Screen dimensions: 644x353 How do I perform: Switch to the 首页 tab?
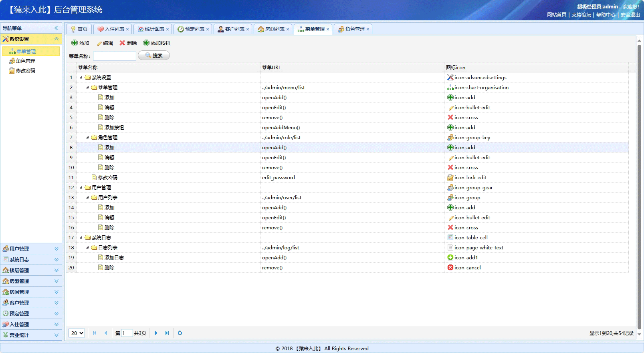click(79, 29)
